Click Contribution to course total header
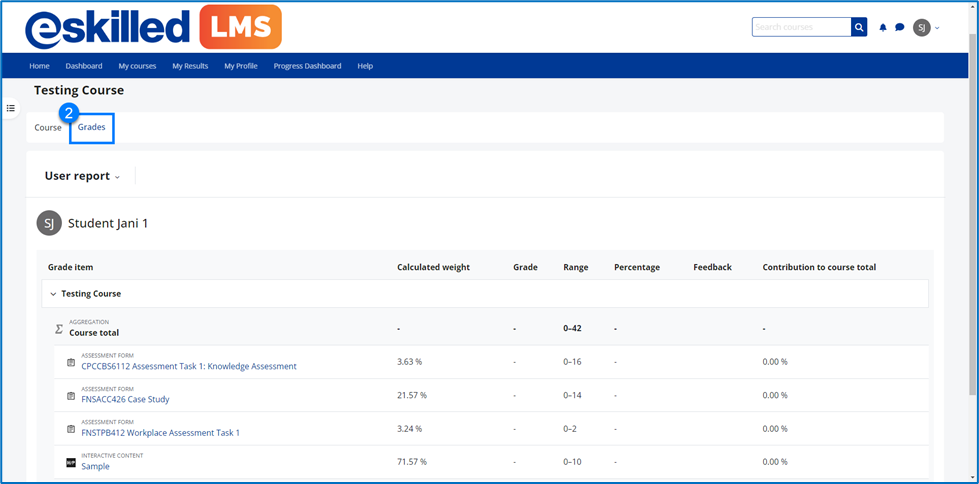This screenshot has width=979, height=484. pyautogui.click(x=819, y=267)
